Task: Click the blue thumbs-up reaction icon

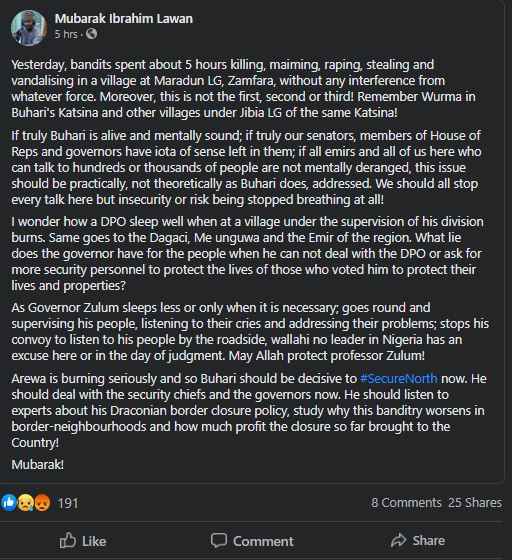Action: coord(9,503)
